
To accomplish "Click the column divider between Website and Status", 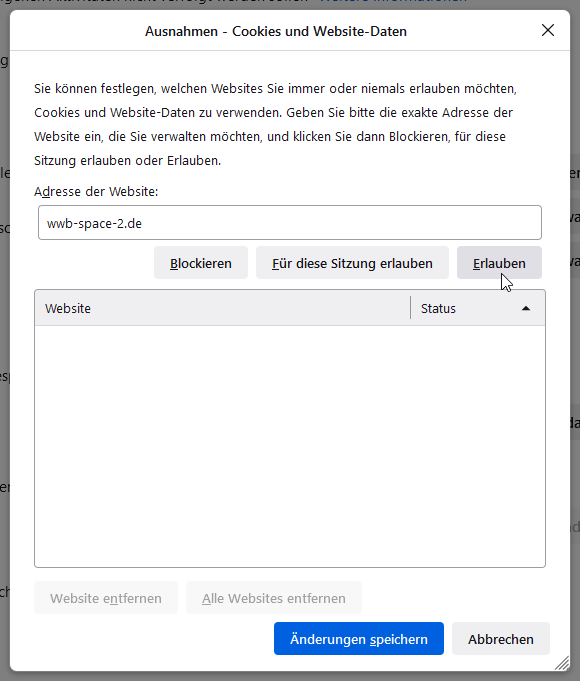I will pyautogui.click(x=411, y=308).
